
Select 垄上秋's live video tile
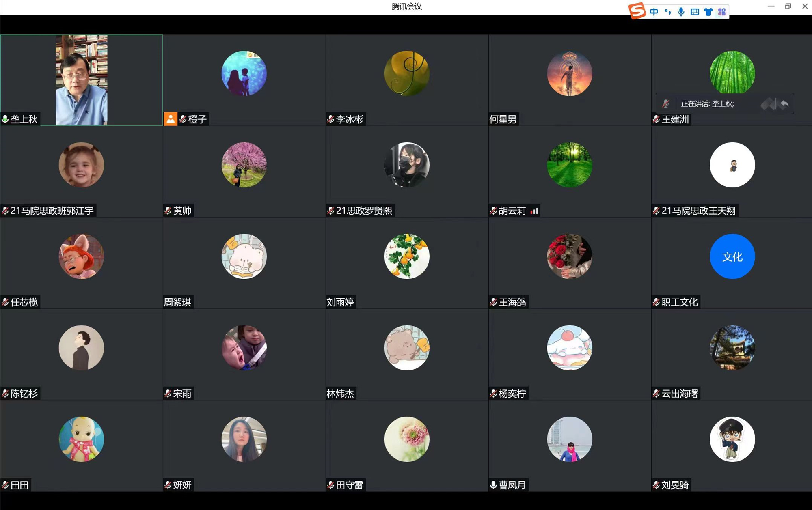point(82,80)
